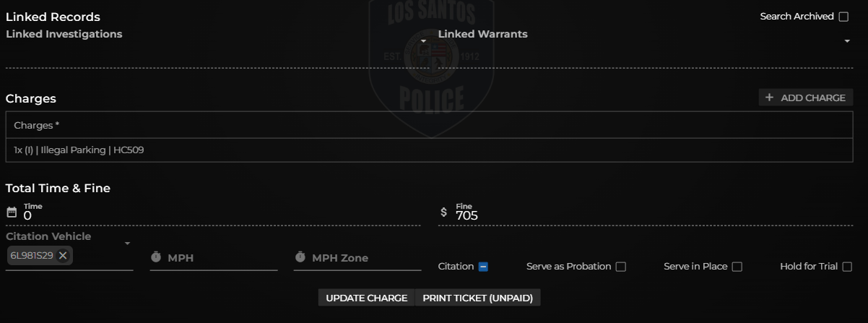Click the stopwatch icon next to MPH
Screen dimensions: 868x323
pyautogui.click(x=156, y=257)
